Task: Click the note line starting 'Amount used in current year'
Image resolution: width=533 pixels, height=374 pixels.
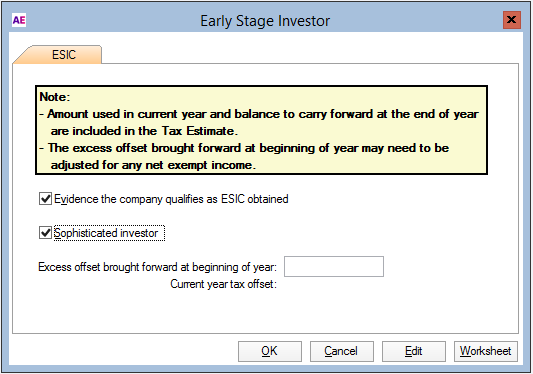Action: 259,114
